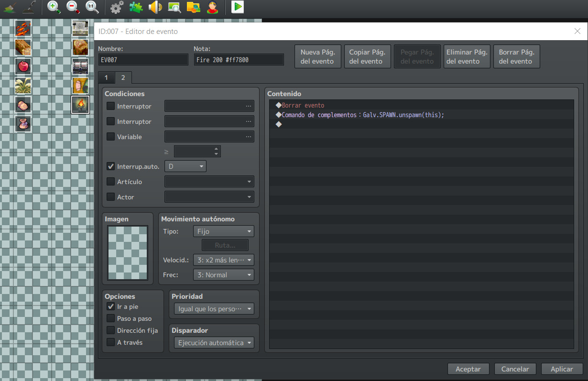Open the Frec dropdown showing Normal

[224, 275]
